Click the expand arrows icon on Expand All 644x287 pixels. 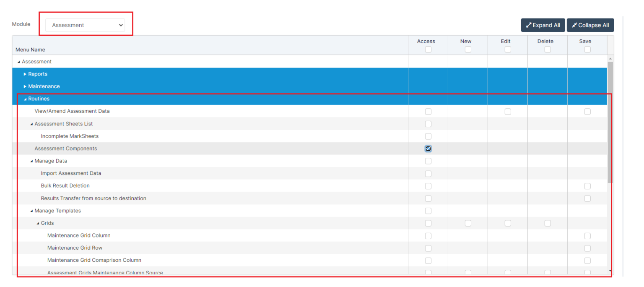point(530,25)
